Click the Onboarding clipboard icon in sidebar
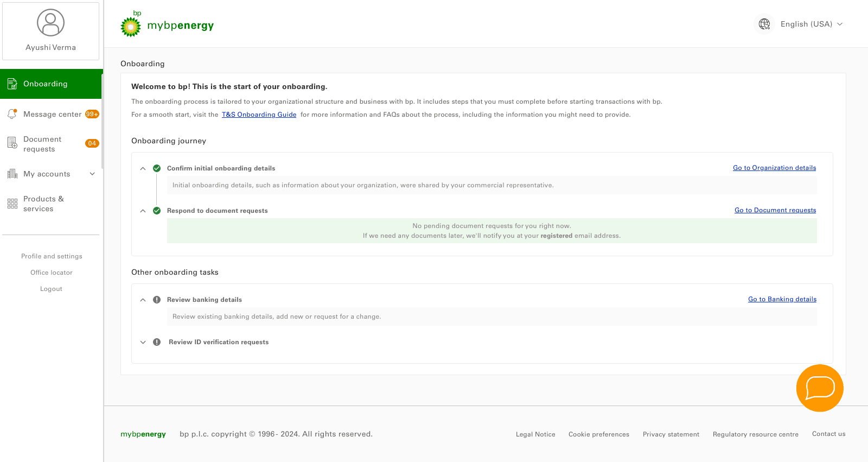 [12, 84]
